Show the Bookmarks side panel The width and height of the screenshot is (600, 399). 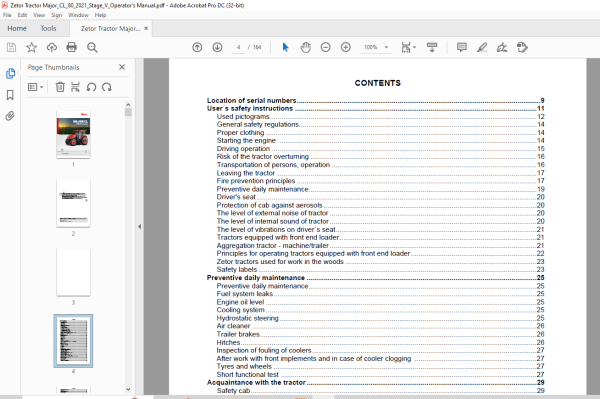[10, 95]
